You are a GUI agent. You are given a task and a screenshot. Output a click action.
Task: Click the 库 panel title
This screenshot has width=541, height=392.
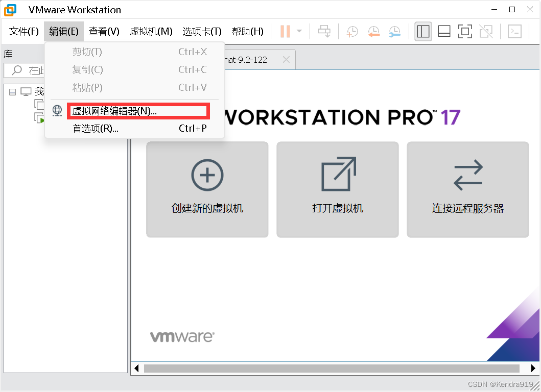coord(8,54)
